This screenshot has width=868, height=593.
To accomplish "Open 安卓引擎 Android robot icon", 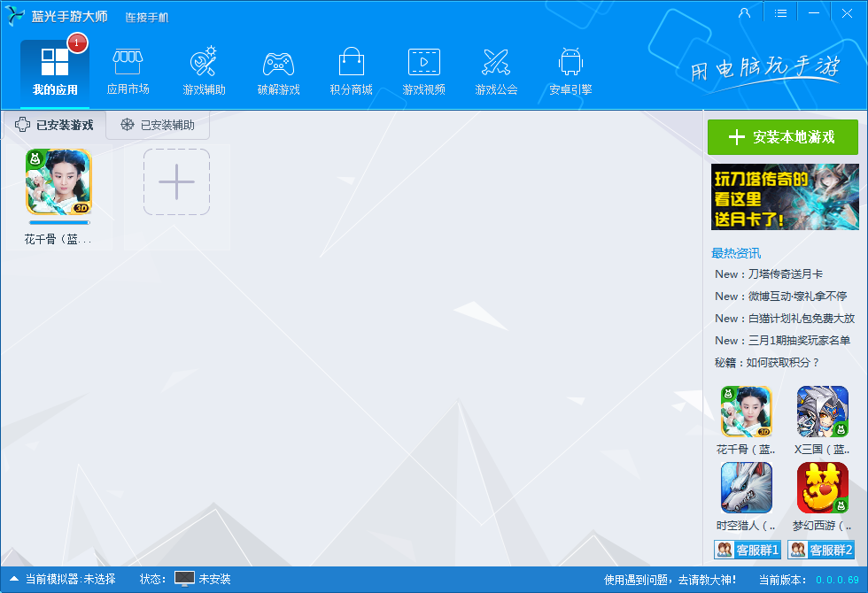I will 570,64.
